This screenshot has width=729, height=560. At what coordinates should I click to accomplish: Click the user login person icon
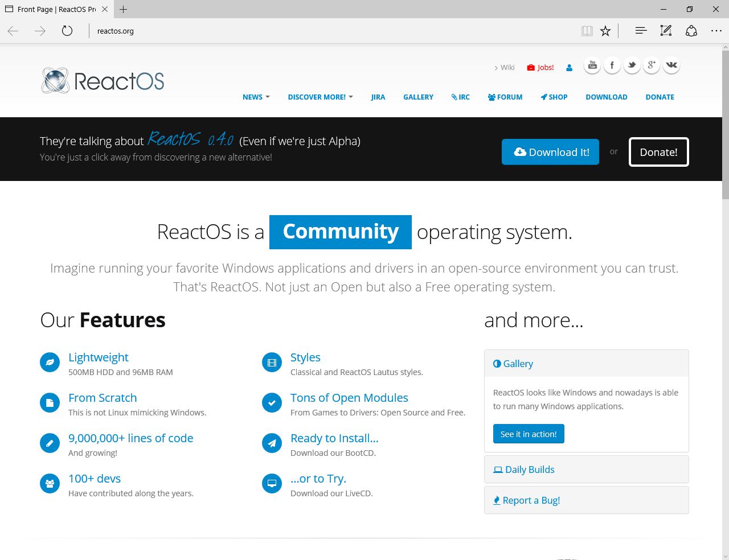569,68
